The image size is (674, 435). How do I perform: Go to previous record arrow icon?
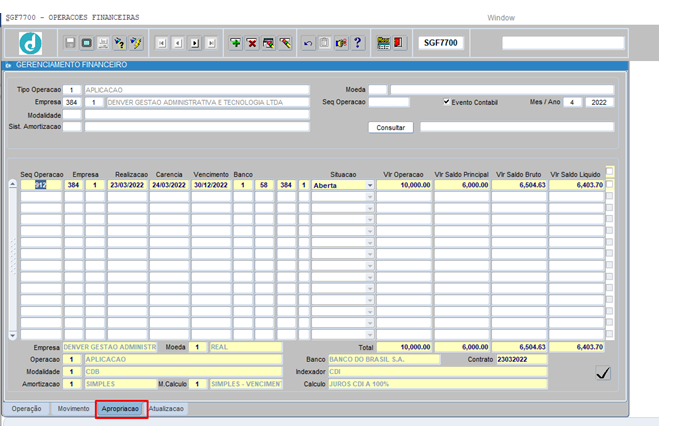tap(178, 43)
